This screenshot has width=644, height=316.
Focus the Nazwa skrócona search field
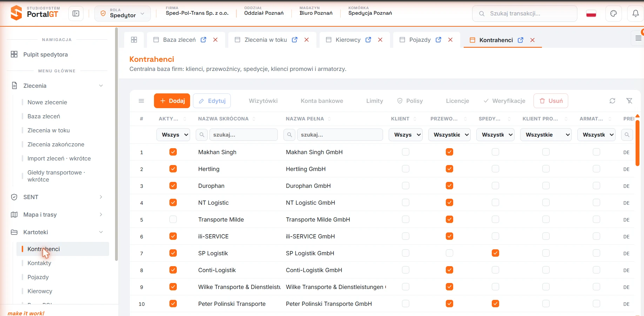[243, 134]
